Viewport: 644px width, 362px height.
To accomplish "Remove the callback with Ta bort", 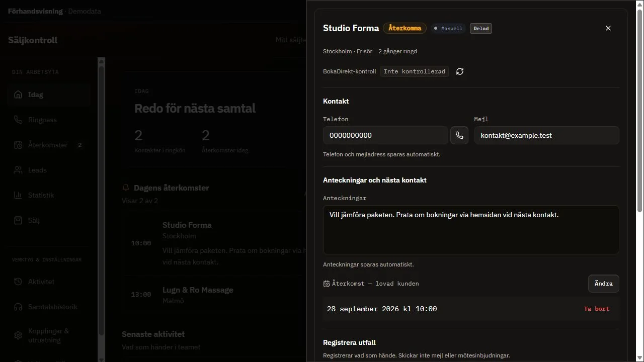I will click(596, 309).
